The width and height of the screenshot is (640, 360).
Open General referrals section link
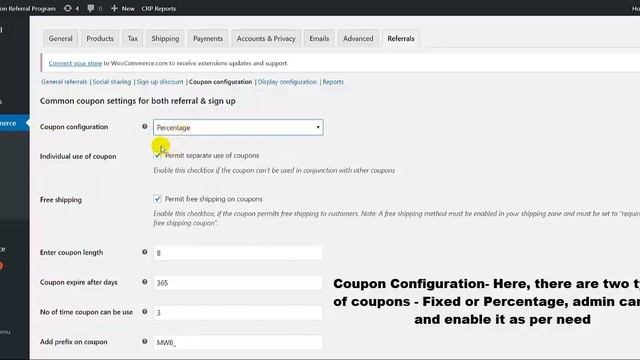[64, 82]
